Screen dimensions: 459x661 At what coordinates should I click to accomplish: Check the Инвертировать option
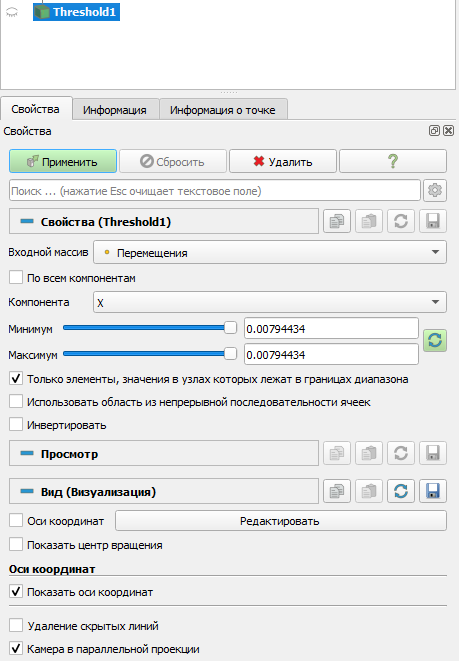point(16,425)
